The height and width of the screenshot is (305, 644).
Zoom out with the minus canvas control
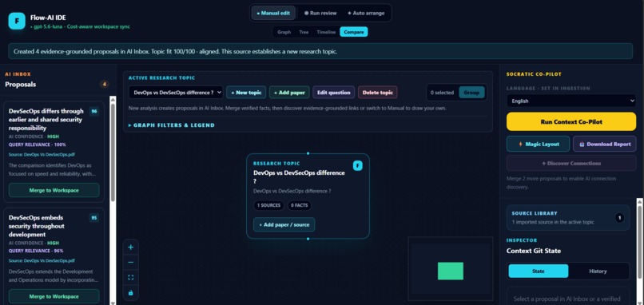tap(131, 263)
